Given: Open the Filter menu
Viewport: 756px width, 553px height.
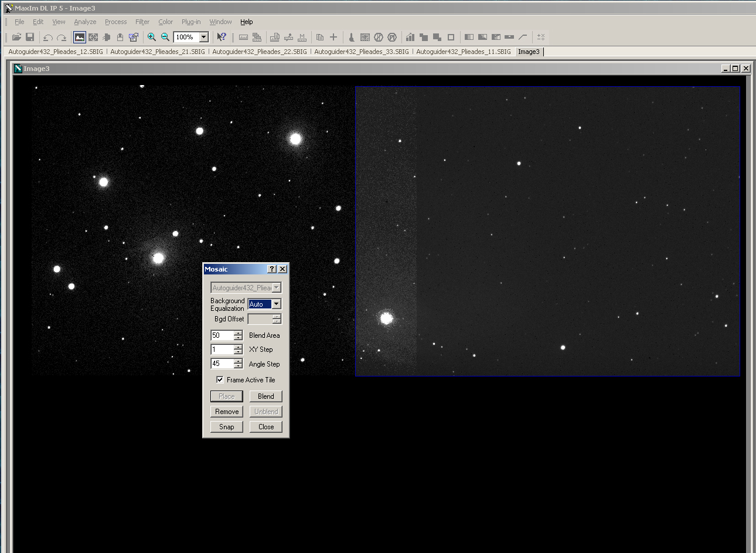Looking at the screenshot, I should tap(142, 22).
